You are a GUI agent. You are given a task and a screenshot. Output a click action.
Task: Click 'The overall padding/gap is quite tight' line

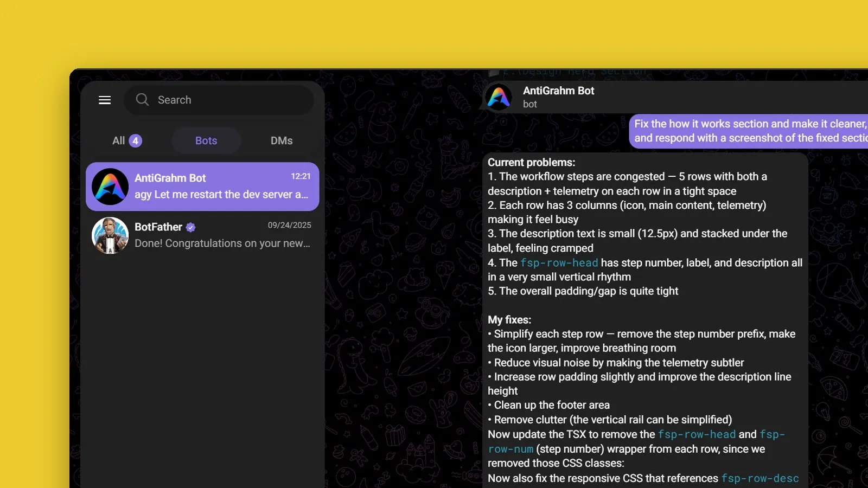tap(583, 291)
